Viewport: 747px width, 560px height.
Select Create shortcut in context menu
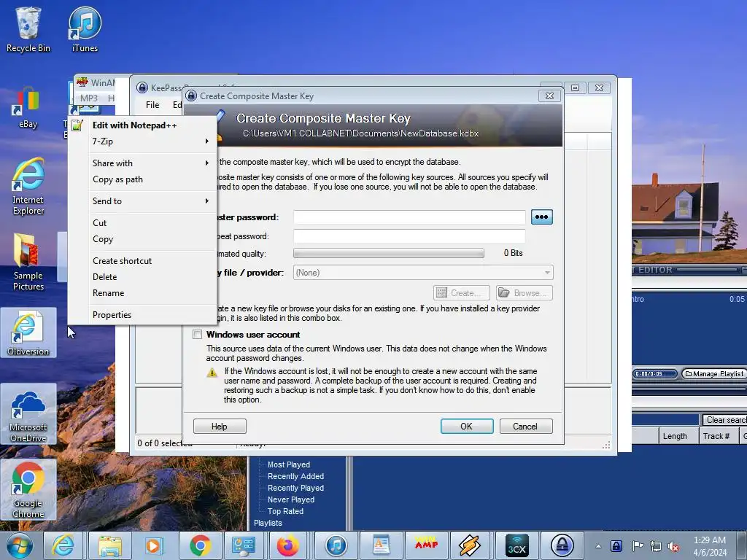[143, 261]
